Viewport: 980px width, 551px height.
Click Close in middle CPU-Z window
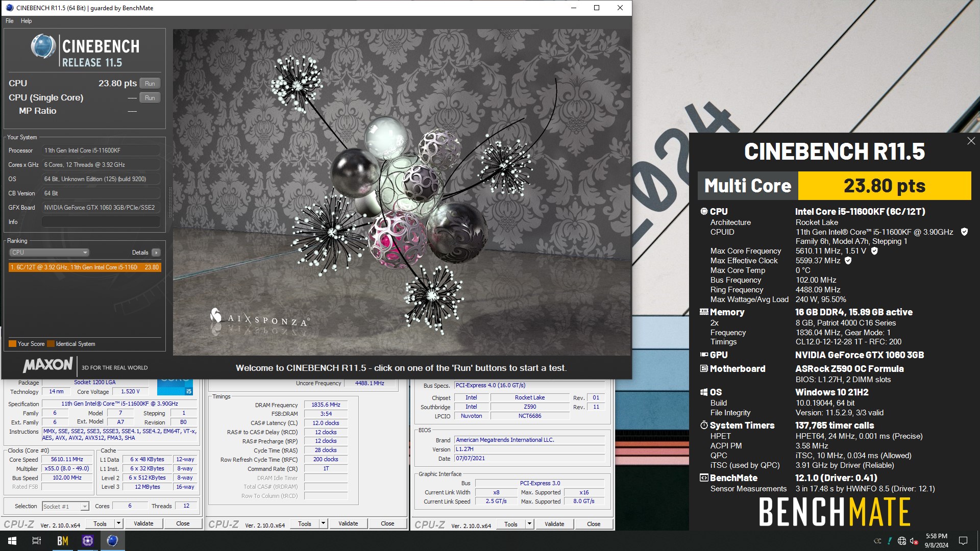(x=387, y=523)
